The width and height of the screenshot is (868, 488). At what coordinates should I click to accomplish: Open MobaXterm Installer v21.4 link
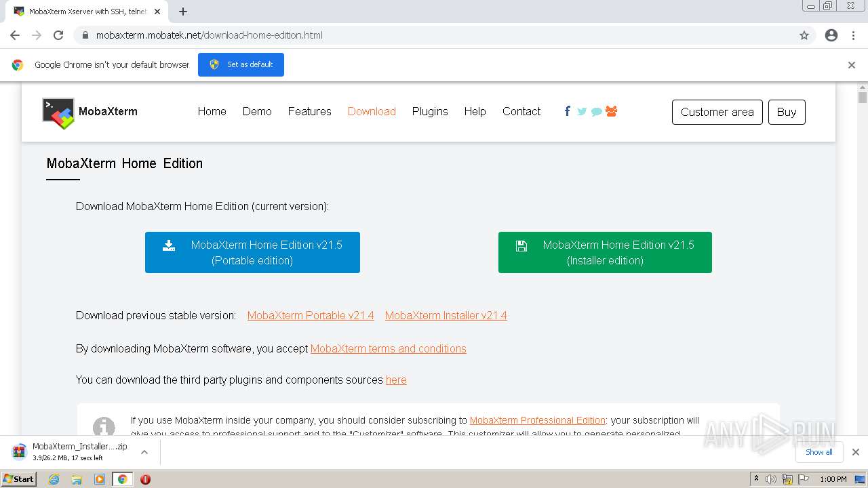(446, 316)
